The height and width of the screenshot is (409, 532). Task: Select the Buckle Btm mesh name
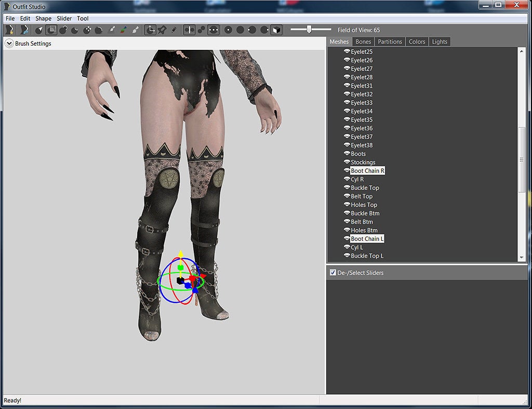point(365,213)
